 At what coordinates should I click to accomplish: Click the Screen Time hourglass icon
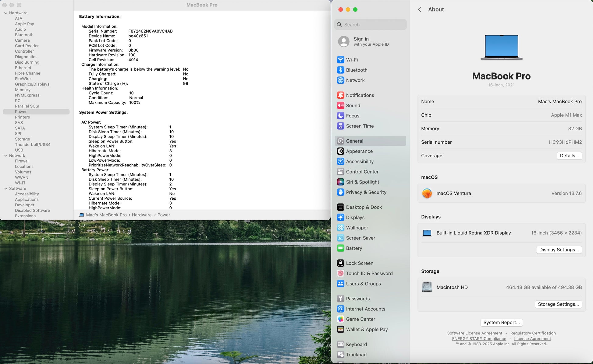pos(340,126)
